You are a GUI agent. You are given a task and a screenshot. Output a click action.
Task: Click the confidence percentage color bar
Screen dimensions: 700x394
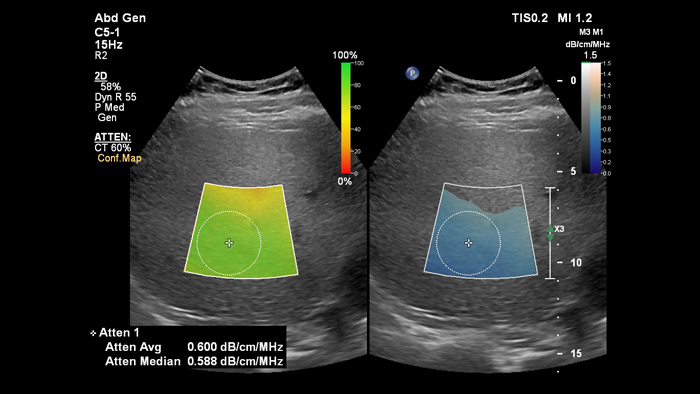(x=346, y=118)
